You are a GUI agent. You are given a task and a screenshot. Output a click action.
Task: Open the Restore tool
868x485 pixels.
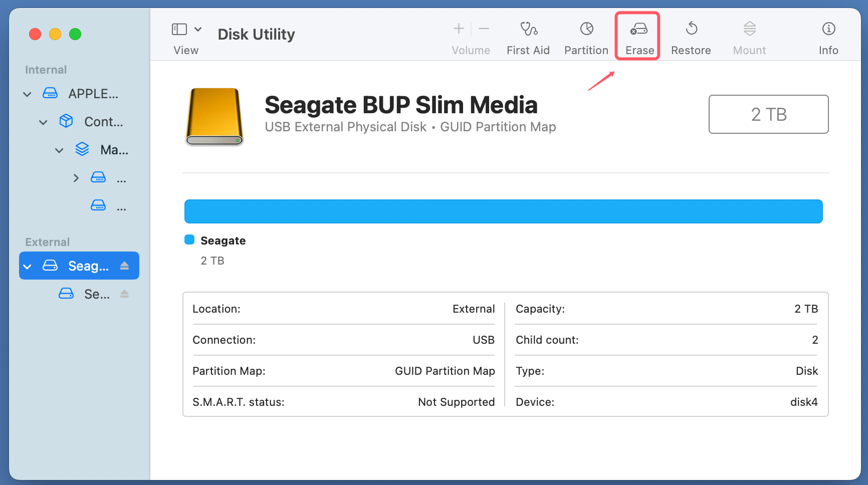692,36
